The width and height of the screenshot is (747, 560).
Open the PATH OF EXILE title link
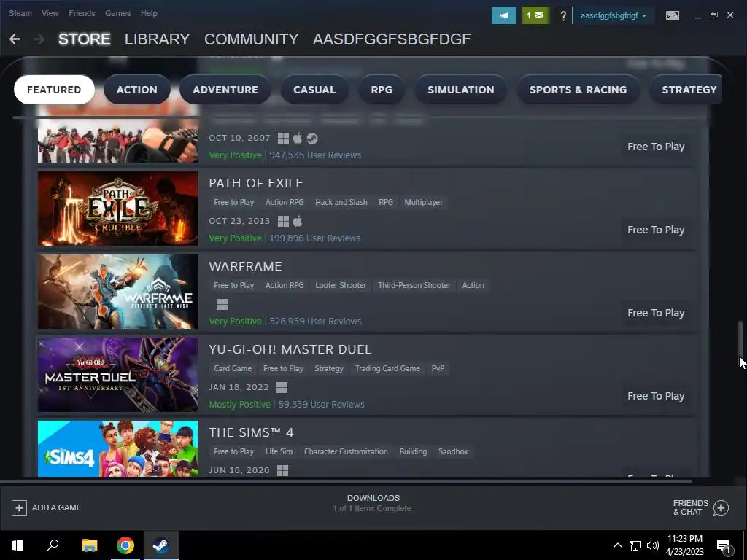pos(256,183)
